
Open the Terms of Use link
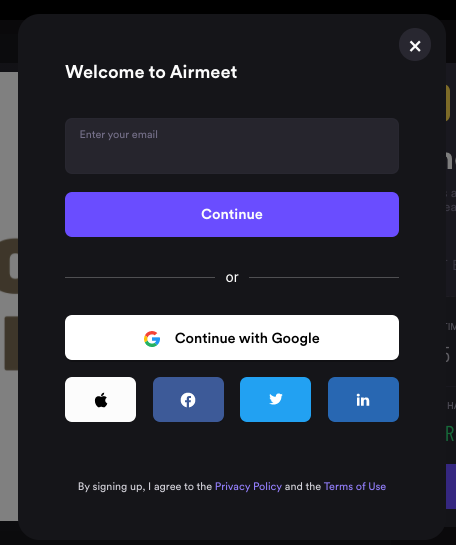[x=355, y=486]
